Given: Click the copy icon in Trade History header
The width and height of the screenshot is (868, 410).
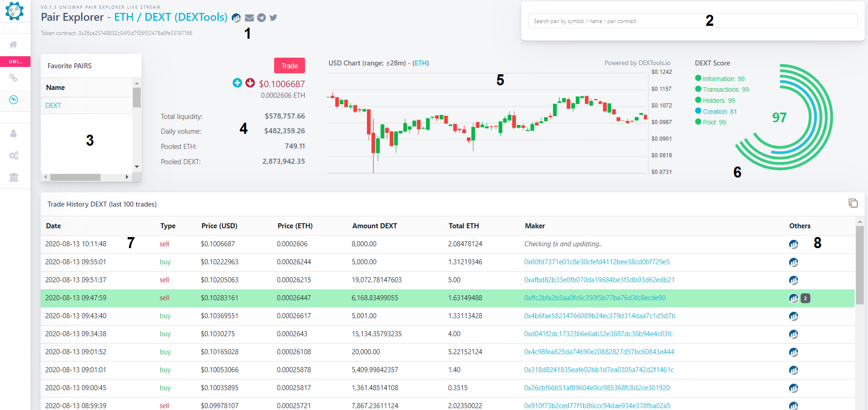Looking at the screenshot, I should click(x=853, y=203).
